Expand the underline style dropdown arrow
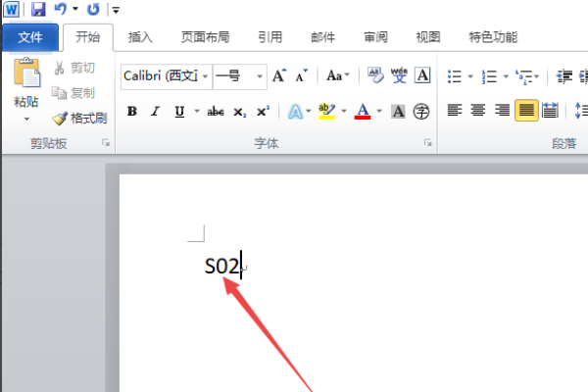 click(197, 111)
